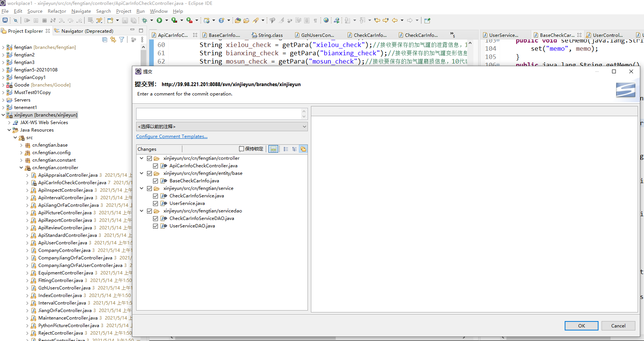Switch Changes view to tree layout icon
Image resolution: width=644 pixels, height=341 pixels.
point(294,149)
